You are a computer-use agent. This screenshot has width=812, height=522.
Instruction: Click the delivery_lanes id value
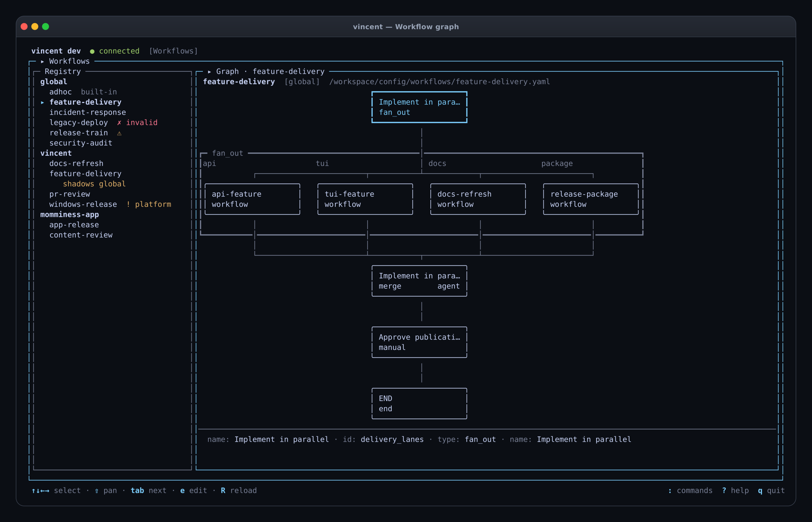[392, 439]
